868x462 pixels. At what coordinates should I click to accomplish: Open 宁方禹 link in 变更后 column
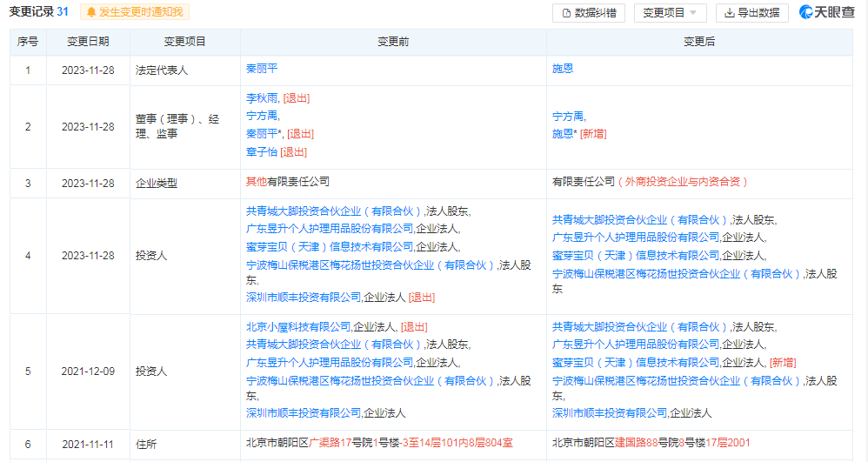(x=568, y=117)
